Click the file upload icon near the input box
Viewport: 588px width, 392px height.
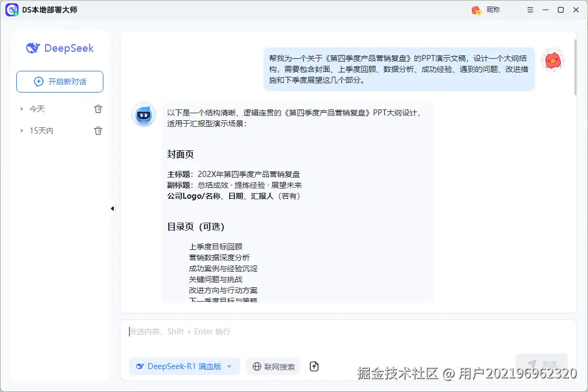314,366
